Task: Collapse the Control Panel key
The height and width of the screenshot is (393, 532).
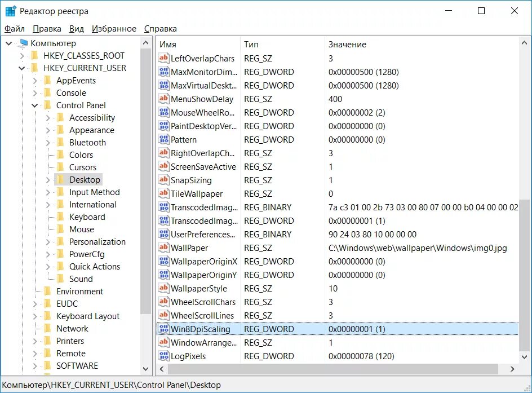Action: coord(34,105)
